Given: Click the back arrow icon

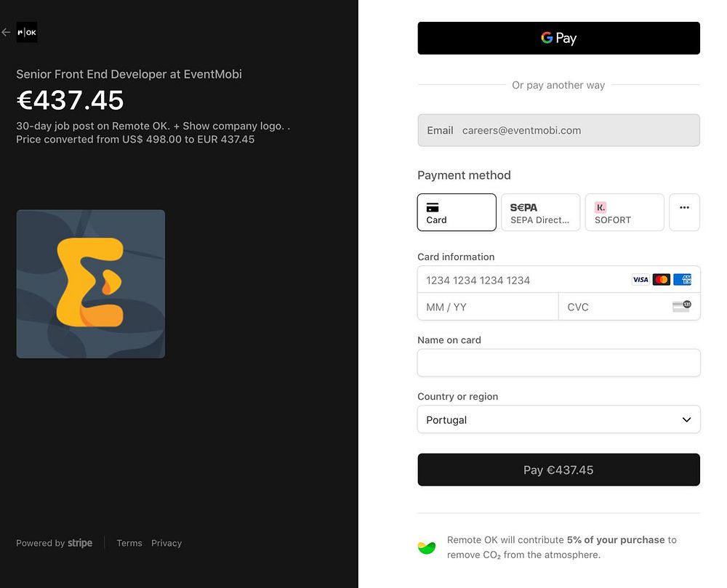Looking at the screenshot, I should [7, 32].
